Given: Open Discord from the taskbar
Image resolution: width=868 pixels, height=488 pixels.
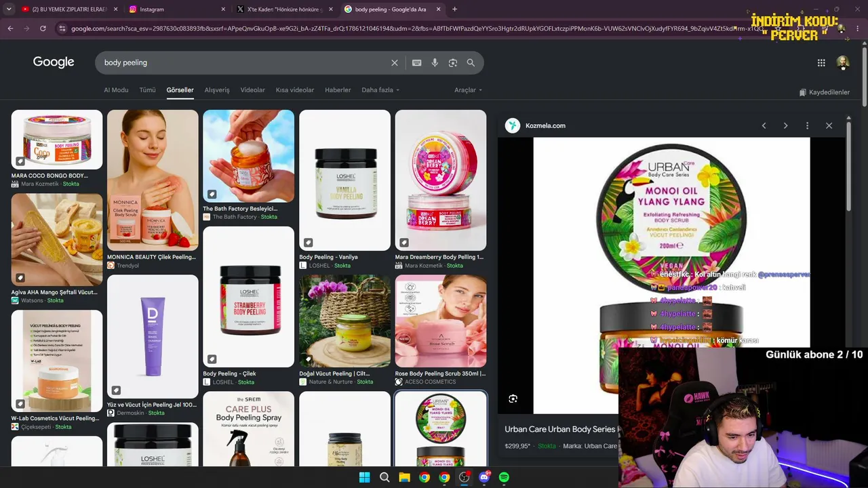Looking at the screenshot, I should pos(484,477).
